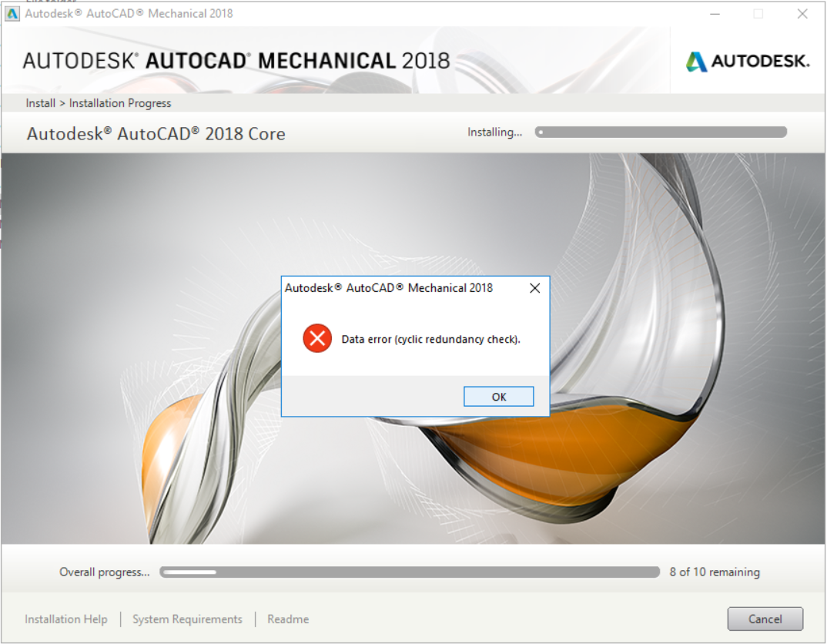Click the AutoCAD 2018 Core installing progress bar
Viewport: 827px width, 644px height.
[661, 132]
